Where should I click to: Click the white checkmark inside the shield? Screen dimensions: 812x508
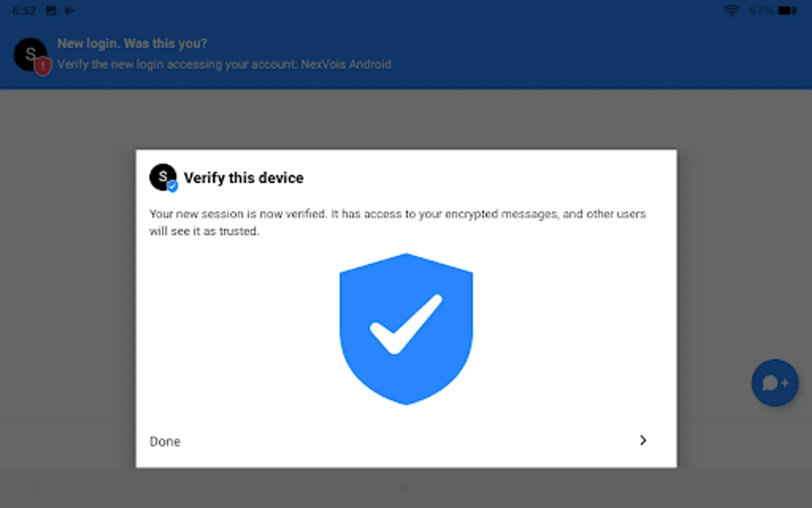(406, 325)
